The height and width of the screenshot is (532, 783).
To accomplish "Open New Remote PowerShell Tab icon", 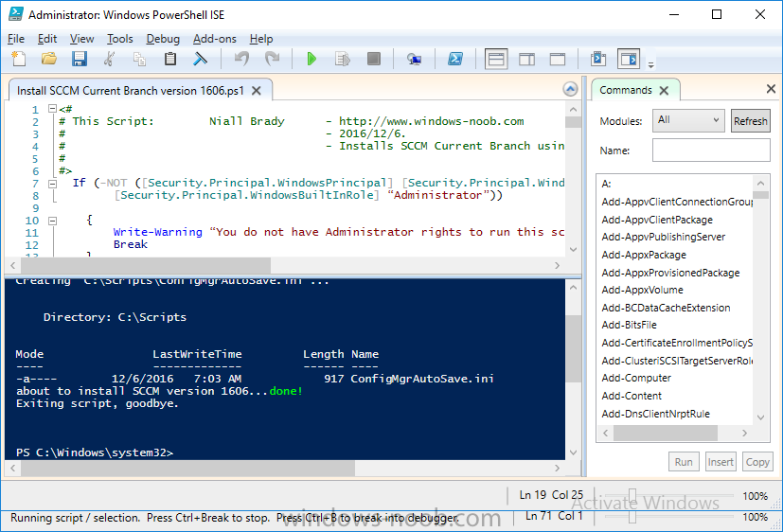I will (414, 60).
